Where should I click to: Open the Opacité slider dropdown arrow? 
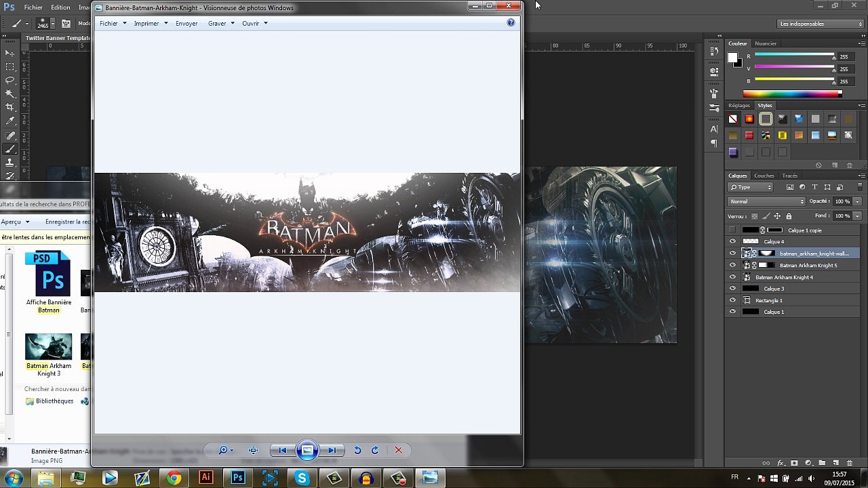click(x=858, y=201)
